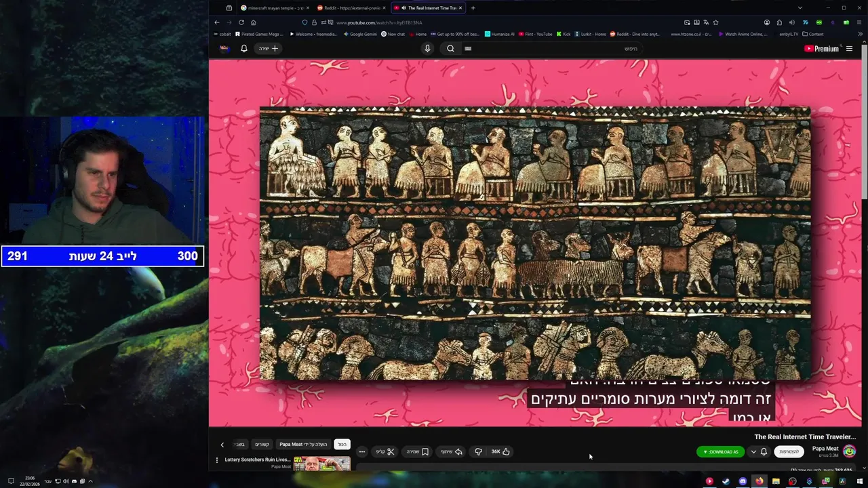List all tabs dropdown arrow
Screen dimensions: 868x488
(x=800, y=8)
